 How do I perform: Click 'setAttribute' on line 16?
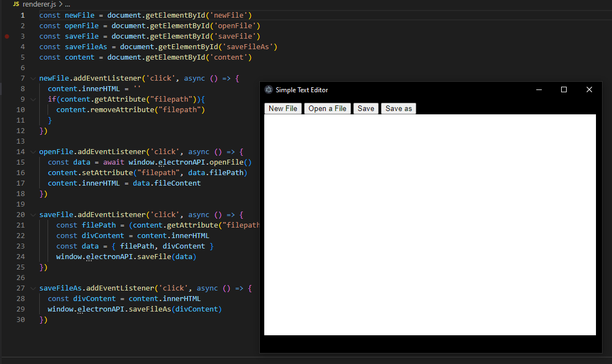coord(107,173)
